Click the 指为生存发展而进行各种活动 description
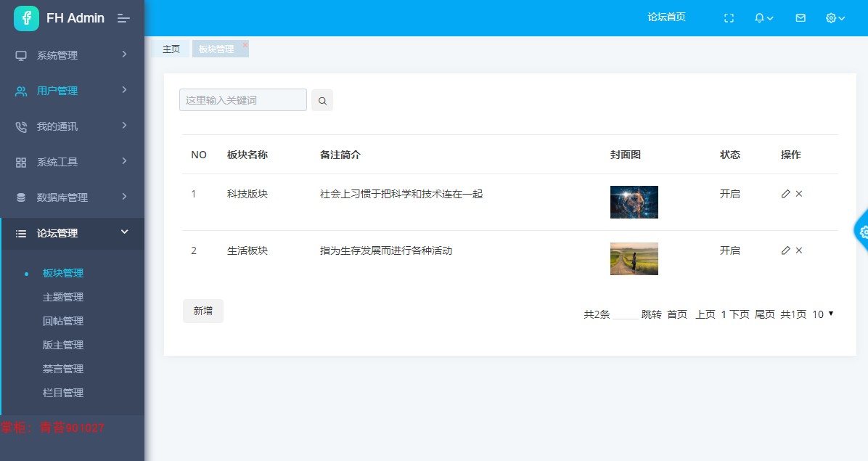 [386, 250]
